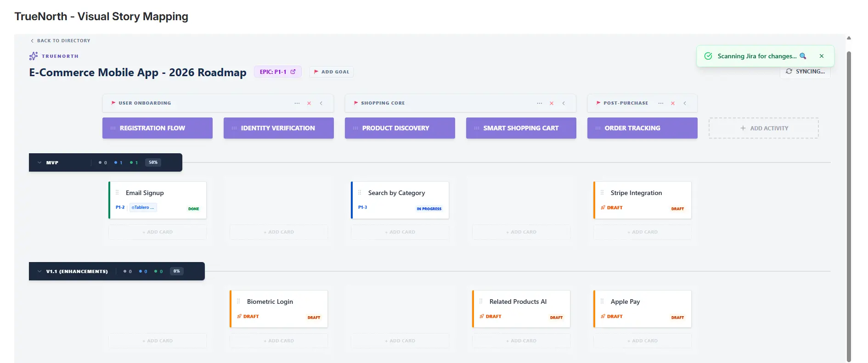
Task: Click the Syncing refresh button
Action: (805, 72)
